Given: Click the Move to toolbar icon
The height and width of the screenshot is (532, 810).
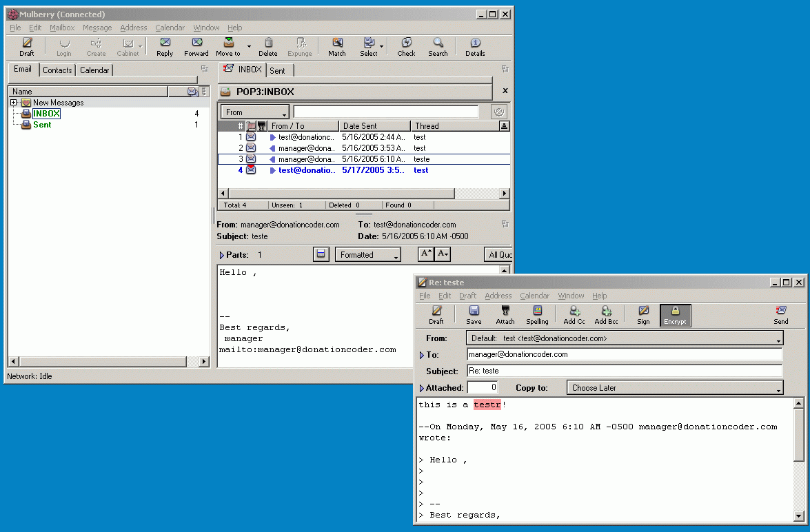Looking at the screenshot, I should [x=228, y=46].
